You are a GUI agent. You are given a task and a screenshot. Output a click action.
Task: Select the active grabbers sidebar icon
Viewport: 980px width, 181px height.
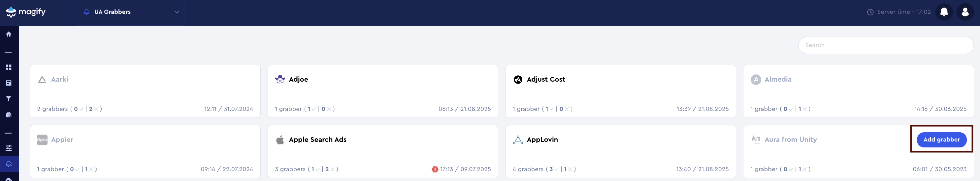(9, 164)
